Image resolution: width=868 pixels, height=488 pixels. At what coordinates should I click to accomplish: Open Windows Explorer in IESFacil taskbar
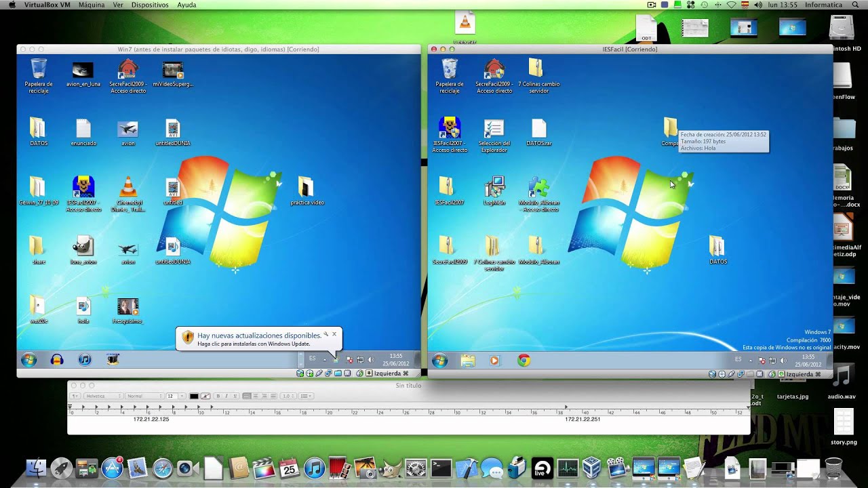468,361
